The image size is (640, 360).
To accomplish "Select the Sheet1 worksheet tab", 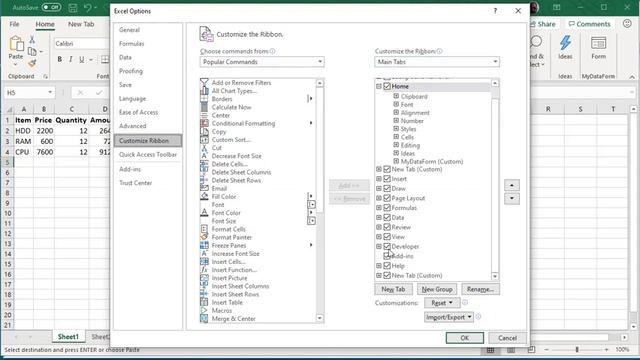I will (68, 337).
